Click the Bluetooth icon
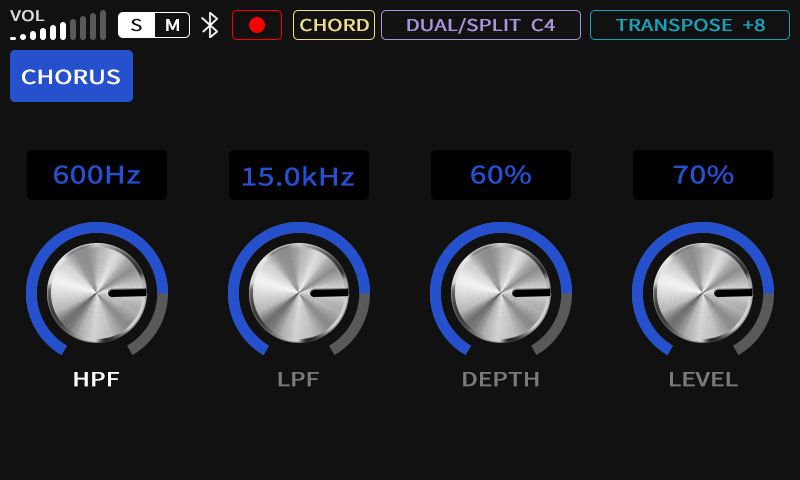800x480 pixels. (209, 25)
